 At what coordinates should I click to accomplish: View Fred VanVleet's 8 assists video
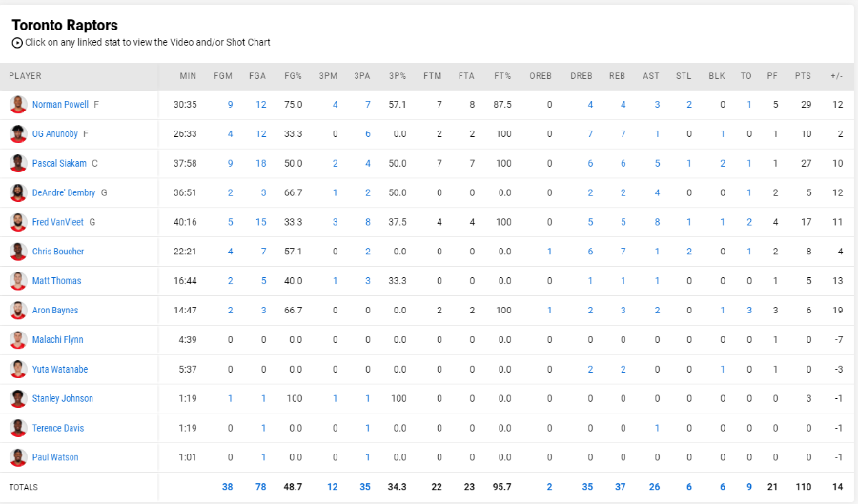tap(657, 223)
